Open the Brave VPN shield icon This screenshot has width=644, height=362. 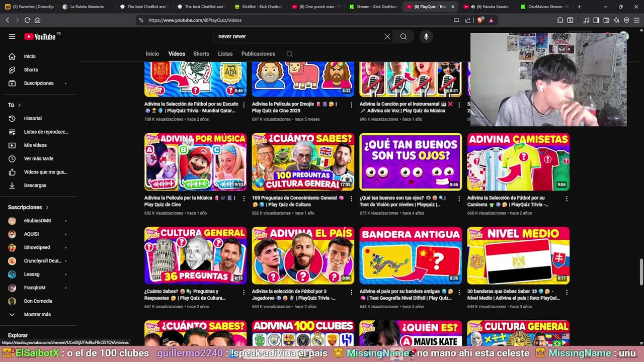(626, 20)
